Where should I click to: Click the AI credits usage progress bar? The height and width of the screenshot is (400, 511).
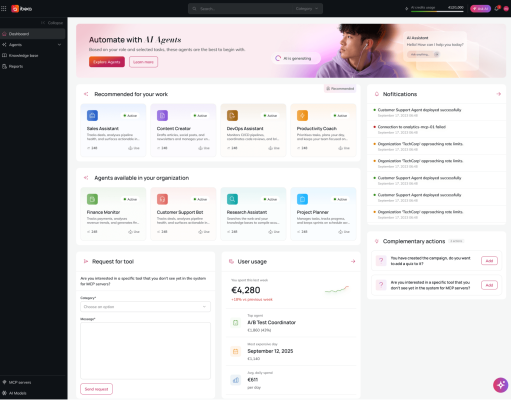point(437,11)
